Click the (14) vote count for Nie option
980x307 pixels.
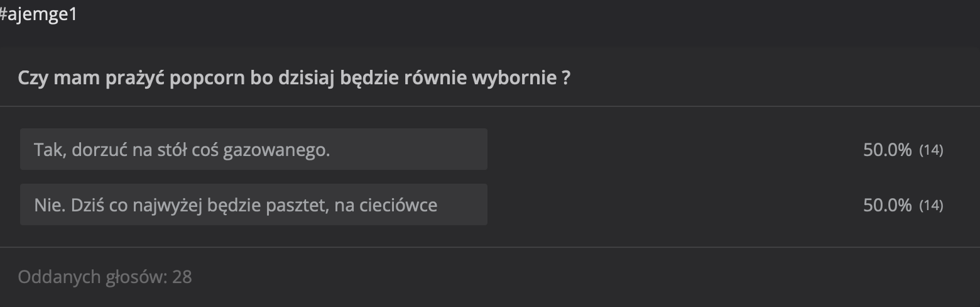click(931, 206)
